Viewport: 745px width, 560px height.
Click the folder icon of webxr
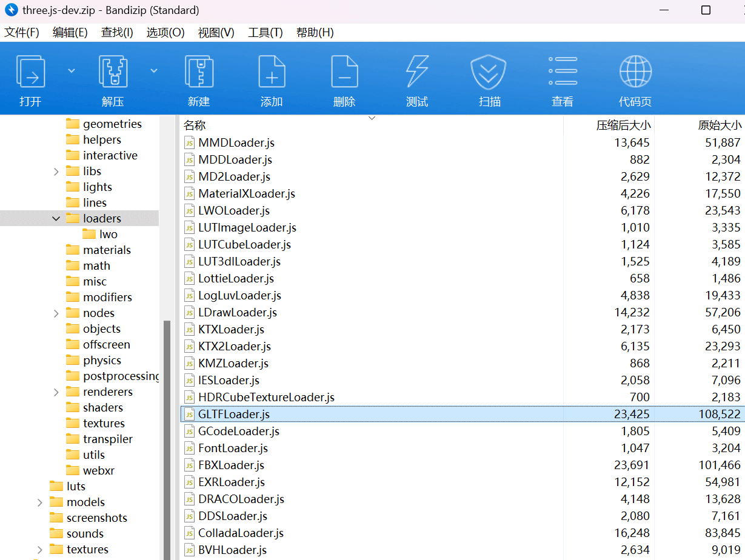coord(73,470)
